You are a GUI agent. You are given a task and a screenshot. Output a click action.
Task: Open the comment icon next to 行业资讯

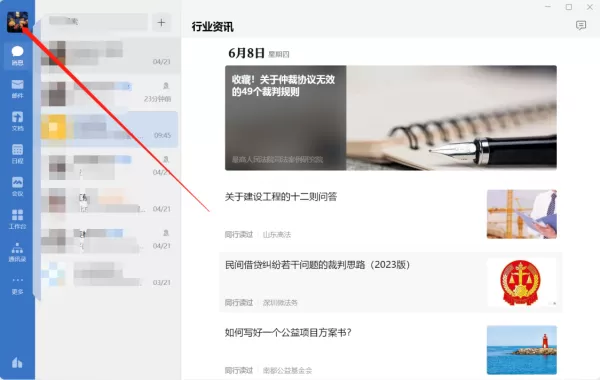point(581,26)
